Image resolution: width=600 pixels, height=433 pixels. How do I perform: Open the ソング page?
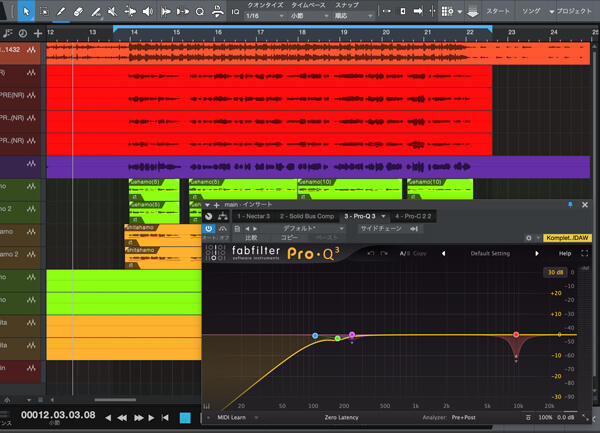coord(531,11)
